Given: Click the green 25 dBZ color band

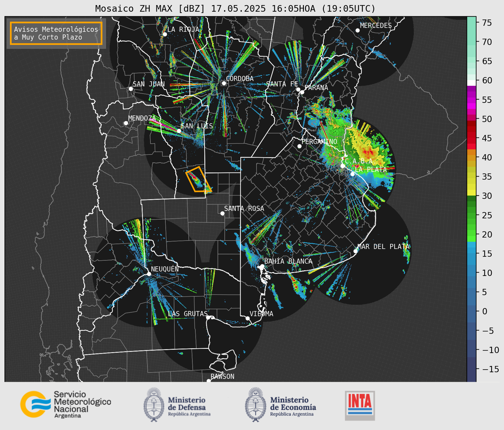Looking at the screenshot, I should (471, 215).
